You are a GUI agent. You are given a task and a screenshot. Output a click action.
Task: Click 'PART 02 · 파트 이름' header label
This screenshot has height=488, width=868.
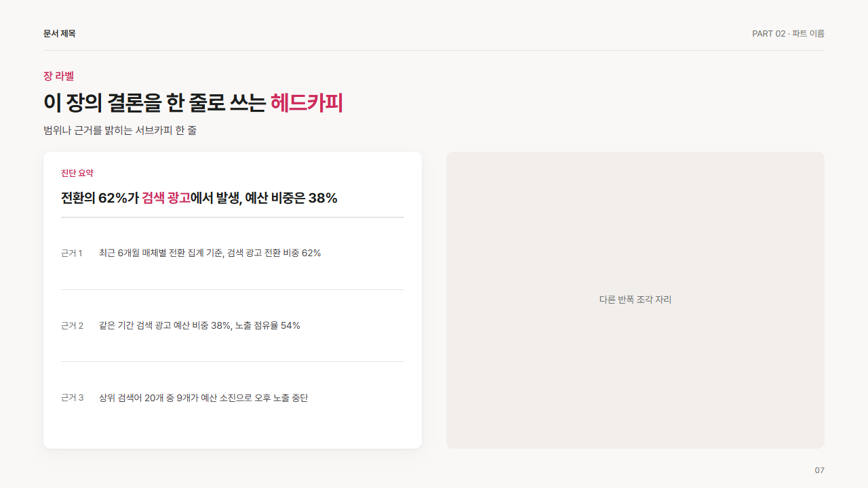[x=788, y=33]
